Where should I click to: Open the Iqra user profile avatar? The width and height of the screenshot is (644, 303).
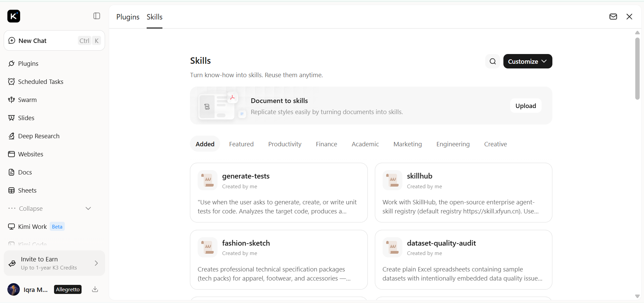(x=13, y=289)
